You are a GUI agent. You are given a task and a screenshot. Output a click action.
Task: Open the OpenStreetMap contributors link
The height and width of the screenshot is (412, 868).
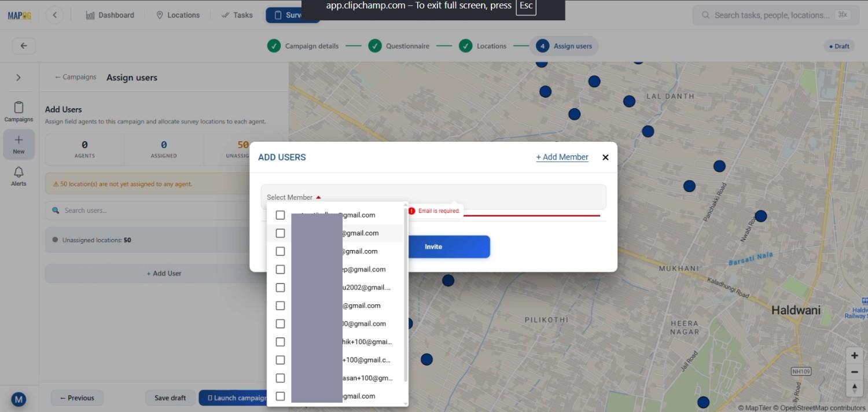(x=819, y=407)
